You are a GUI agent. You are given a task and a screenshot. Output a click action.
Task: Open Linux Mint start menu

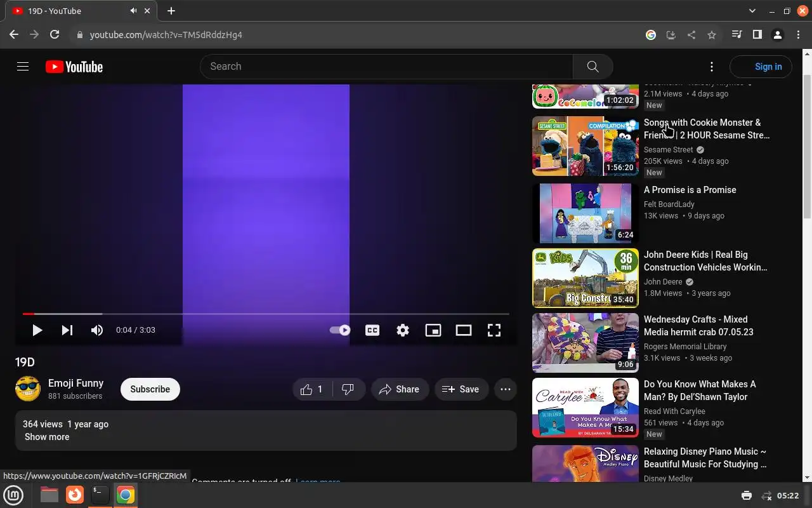(13, 495)
